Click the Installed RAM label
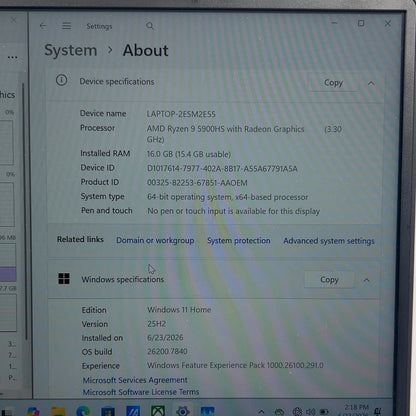The height and width of the screenshot is (416, 416). pyautogui.click(x=105, y=153)
